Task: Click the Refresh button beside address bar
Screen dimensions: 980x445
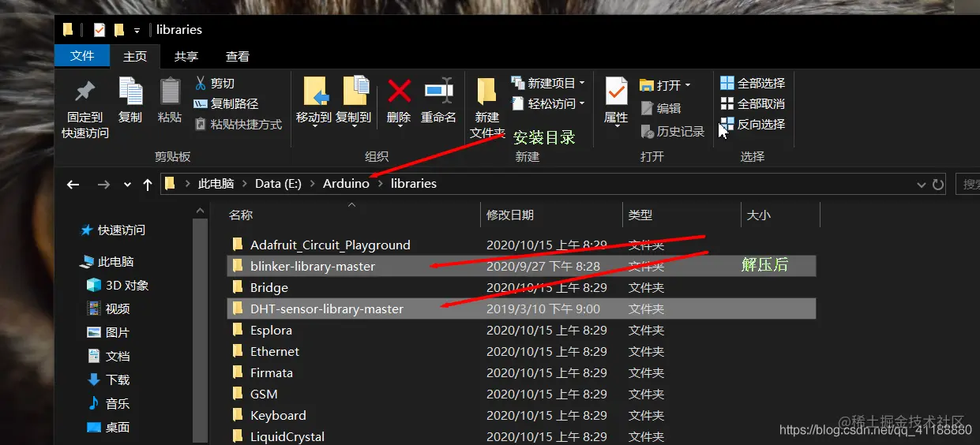Action: pos(938,184)
